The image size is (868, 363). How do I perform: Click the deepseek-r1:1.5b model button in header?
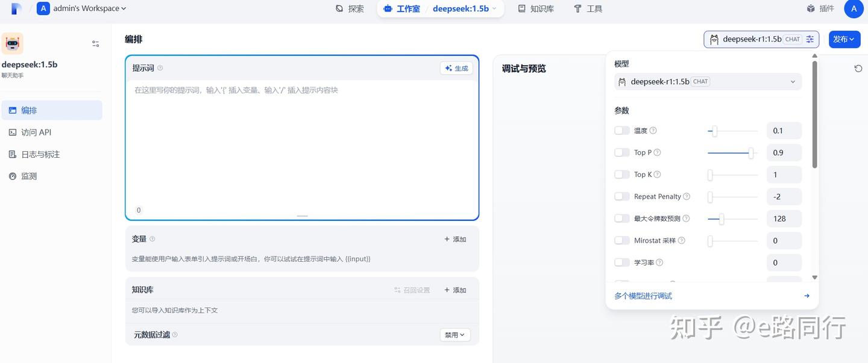coord(761,39)
